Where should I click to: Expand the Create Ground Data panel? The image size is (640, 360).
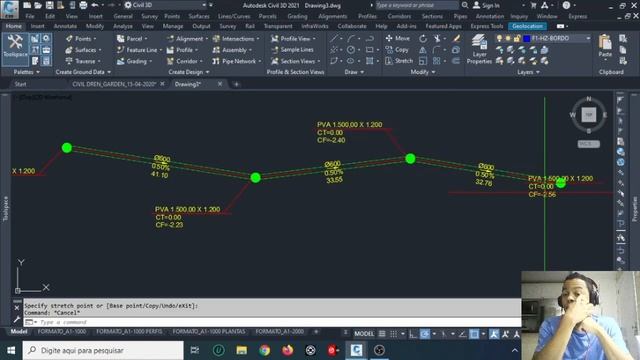(x=83, y=72)
